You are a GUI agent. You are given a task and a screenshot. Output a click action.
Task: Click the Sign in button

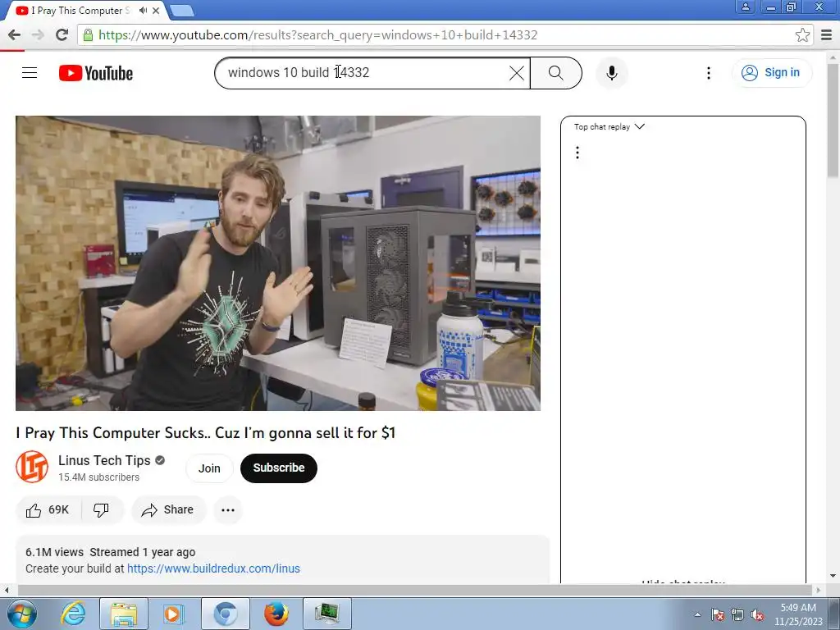772,72
